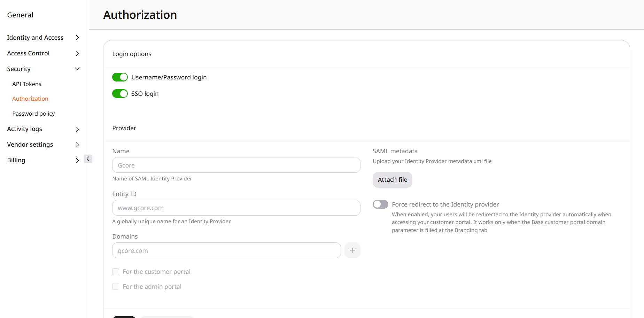Click the General sidebar heading
The height and width of the screenshot is (318, 644).
click(20, 15)
